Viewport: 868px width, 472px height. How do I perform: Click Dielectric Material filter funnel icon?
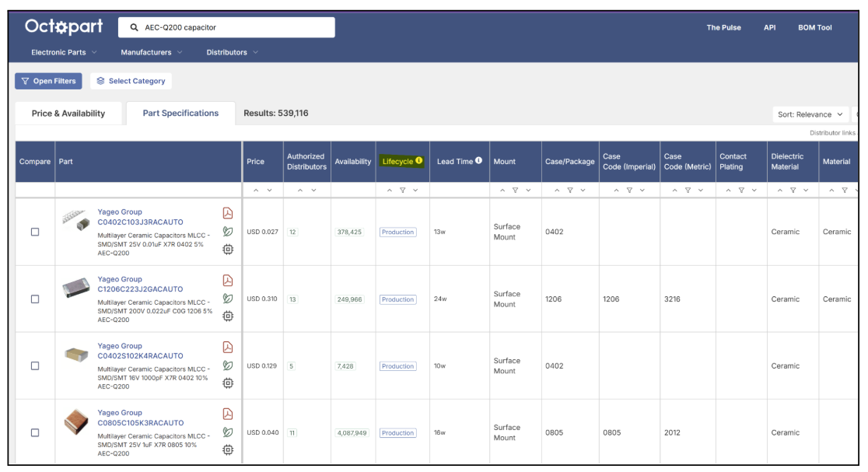coord(793,191)
